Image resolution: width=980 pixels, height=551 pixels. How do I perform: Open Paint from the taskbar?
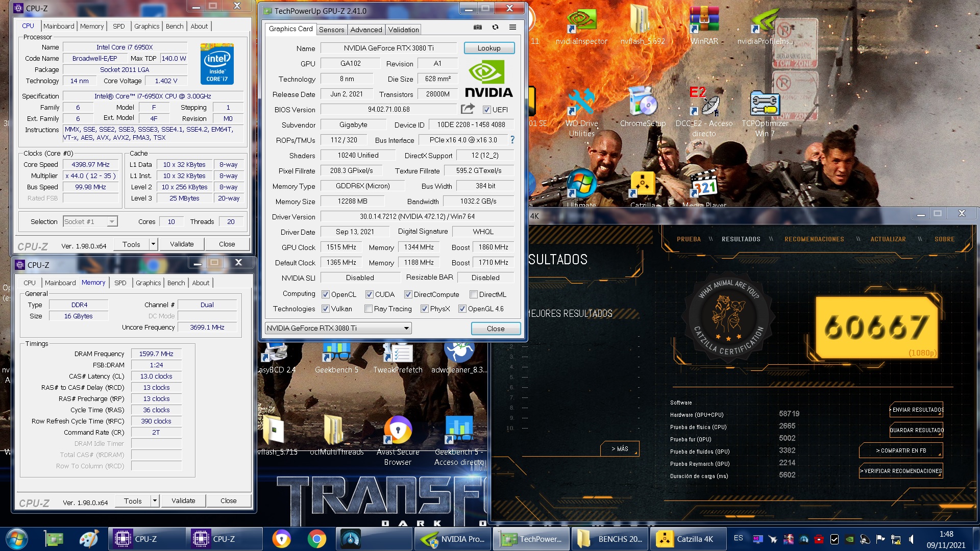click(x=89, y=539)
